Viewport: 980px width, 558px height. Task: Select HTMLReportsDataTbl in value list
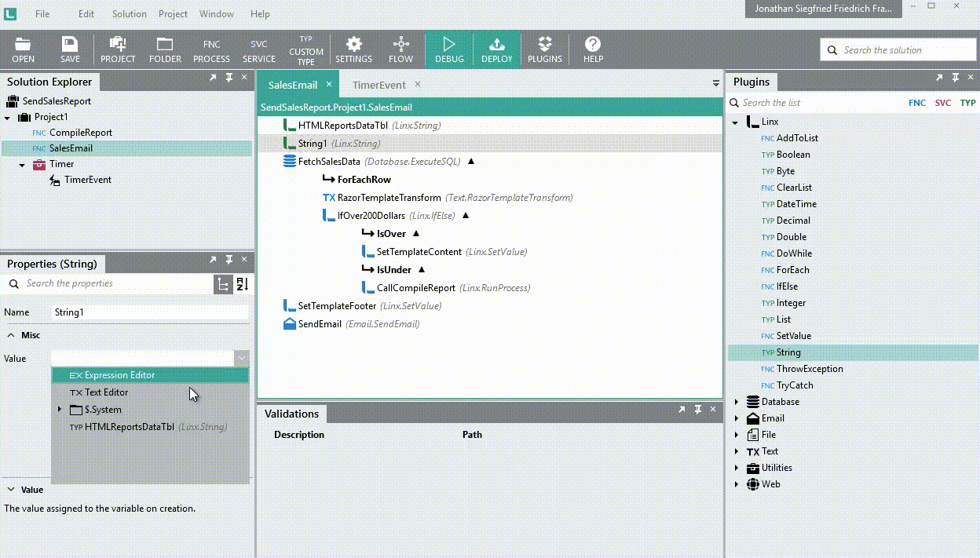tap(150, 427)
